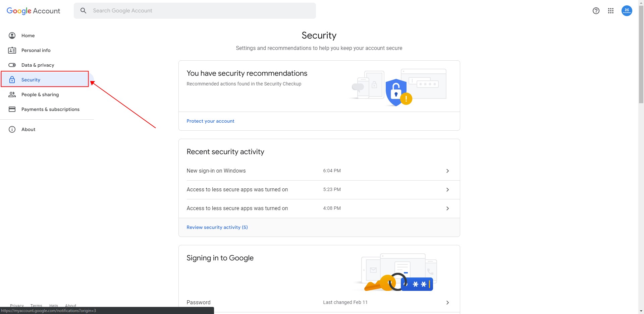644x314 pixels.
Task: Click the scrollbar down arrow
Action: coord(641,311)
